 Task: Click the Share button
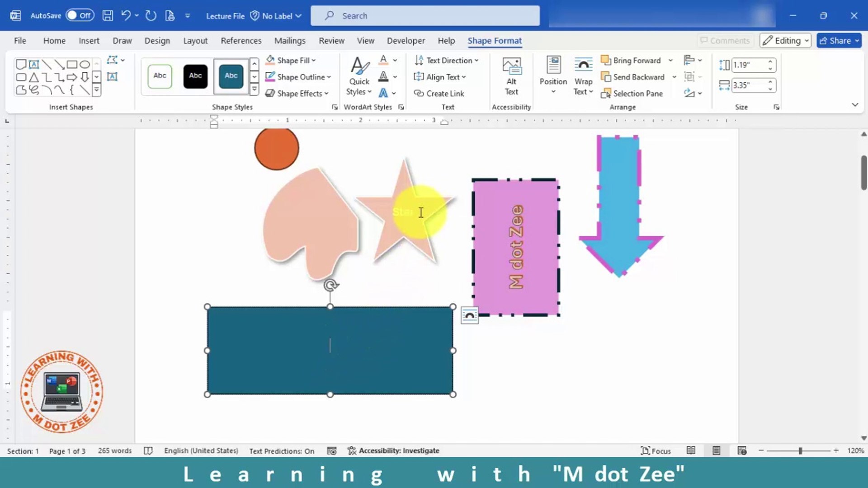[839, 40]
